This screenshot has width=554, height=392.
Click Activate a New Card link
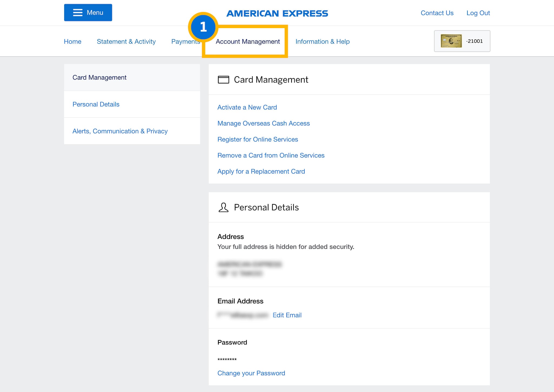coord(247,107)
